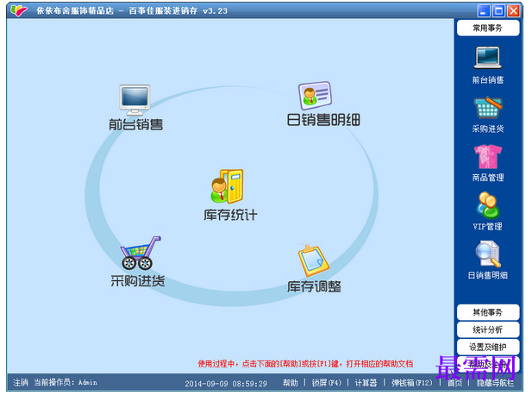532x395 pixels.
Task: Click 当前操作员: Admin status text
Action: 66,382
